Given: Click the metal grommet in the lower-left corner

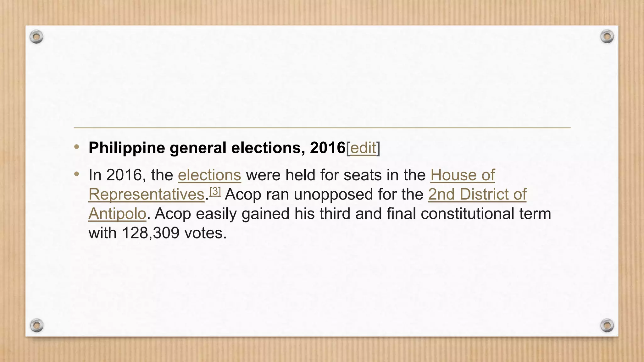Looking at the screenshot, I should (x=36, y=325).
